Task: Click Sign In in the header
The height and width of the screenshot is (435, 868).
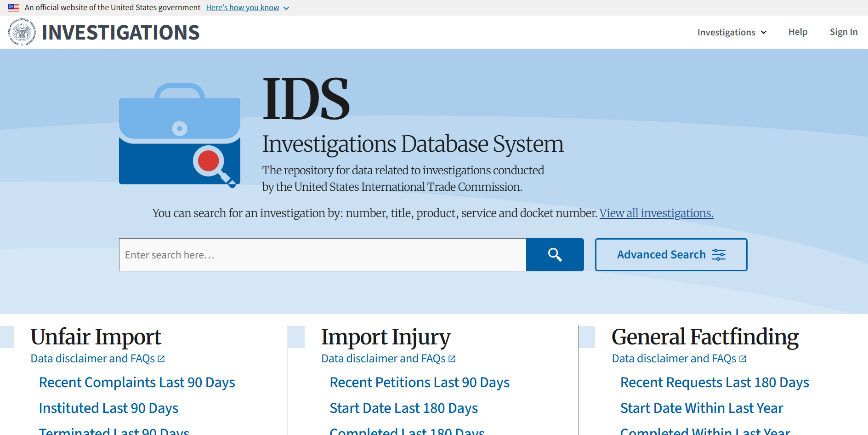Action: click(844, 32)
